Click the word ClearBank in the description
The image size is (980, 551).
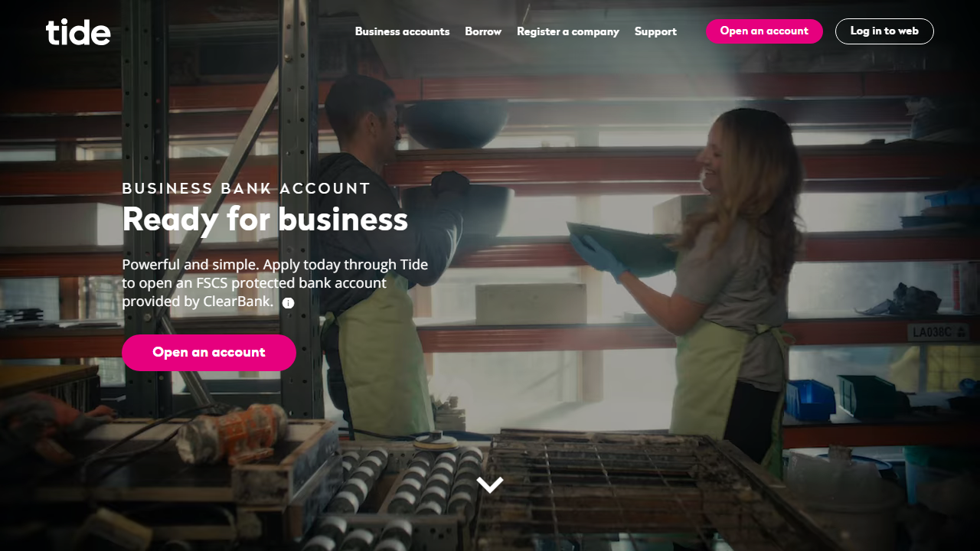point(238,302)
